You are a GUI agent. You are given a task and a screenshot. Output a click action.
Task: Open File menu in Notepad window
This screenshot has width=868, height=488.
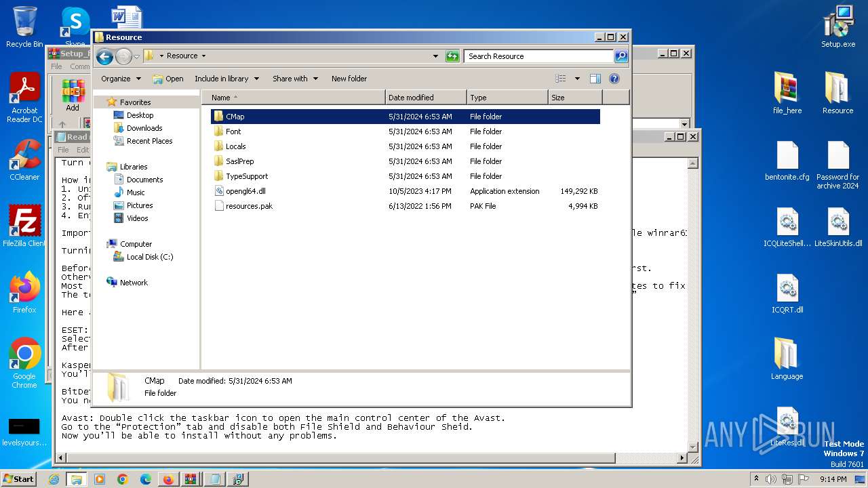(x=63, y=150)
